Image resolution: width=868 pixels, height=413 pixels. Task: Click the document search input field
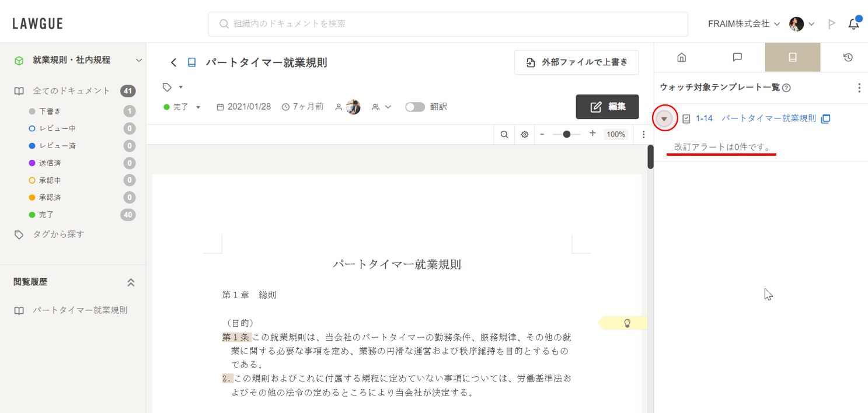[x=448, y=24]
